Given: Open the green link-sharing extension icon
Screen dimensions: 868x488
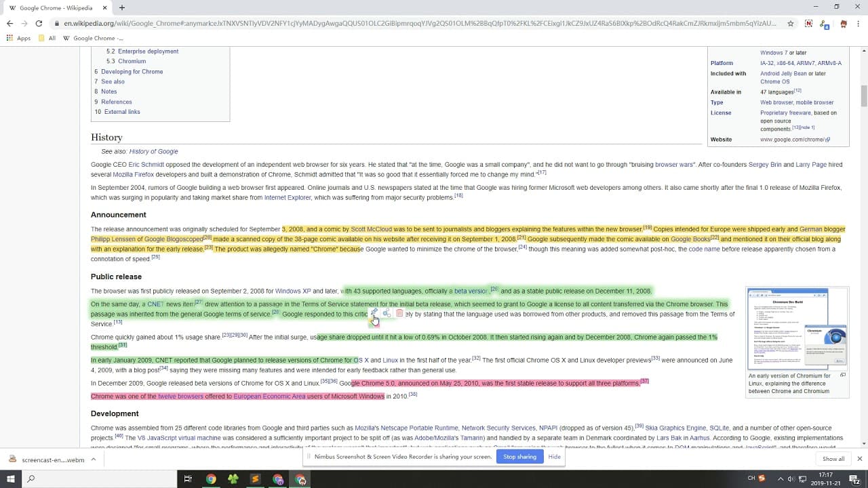Looking at the screenshot, I should pyautogui.click(x=825, y=24).
